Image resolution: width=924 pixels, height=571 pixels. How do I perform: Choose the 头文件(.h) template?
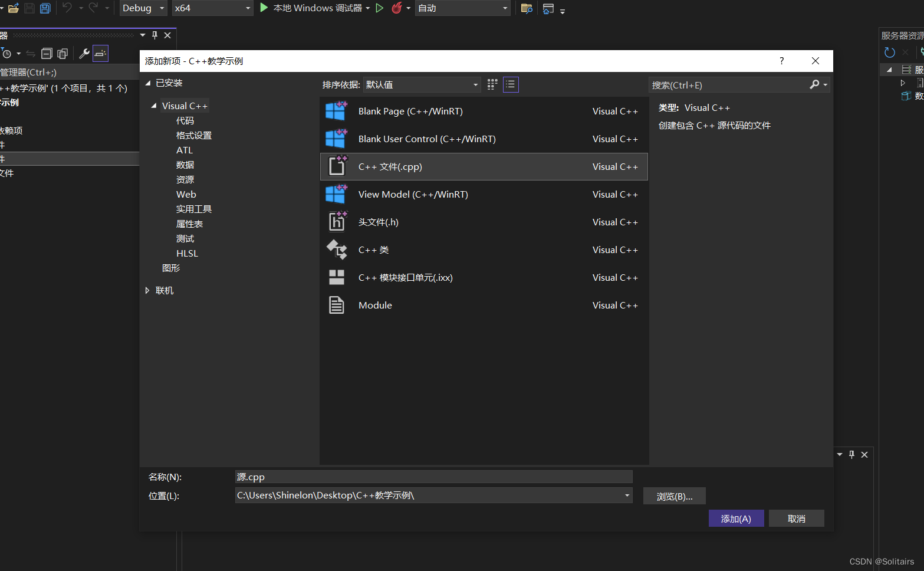(484, 222)
